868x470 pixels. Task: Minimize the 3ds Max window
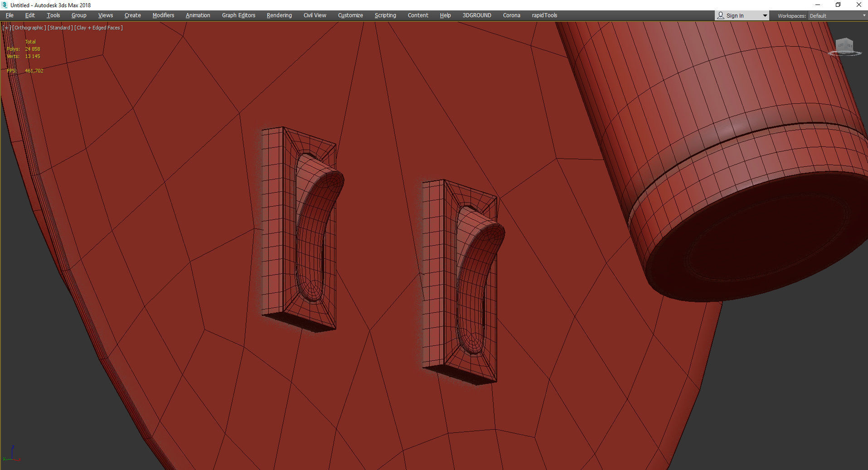[x=818, y=5]
